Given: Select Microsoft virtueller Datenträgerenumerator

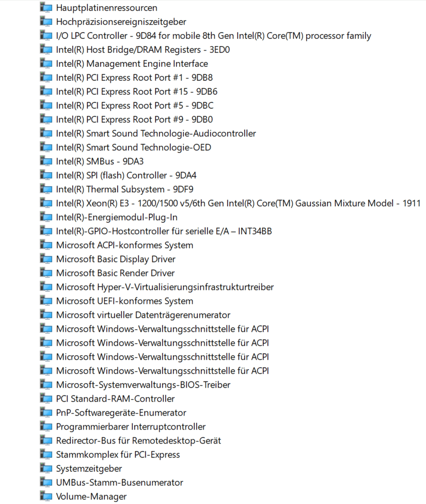Looking at the screenshot, I should coord(143,315).
